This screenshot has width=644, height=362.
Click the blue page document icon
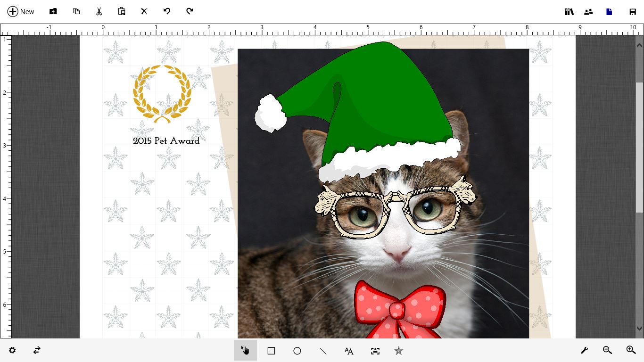click(x=609, y=12)
